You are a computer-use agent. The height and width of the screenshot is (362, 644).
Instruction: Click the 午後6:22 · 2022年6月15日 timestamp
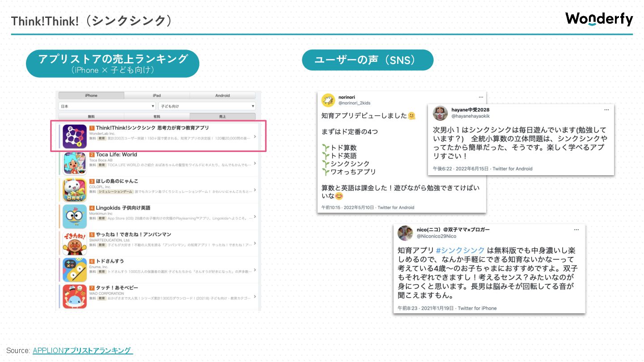click(460, 169)
